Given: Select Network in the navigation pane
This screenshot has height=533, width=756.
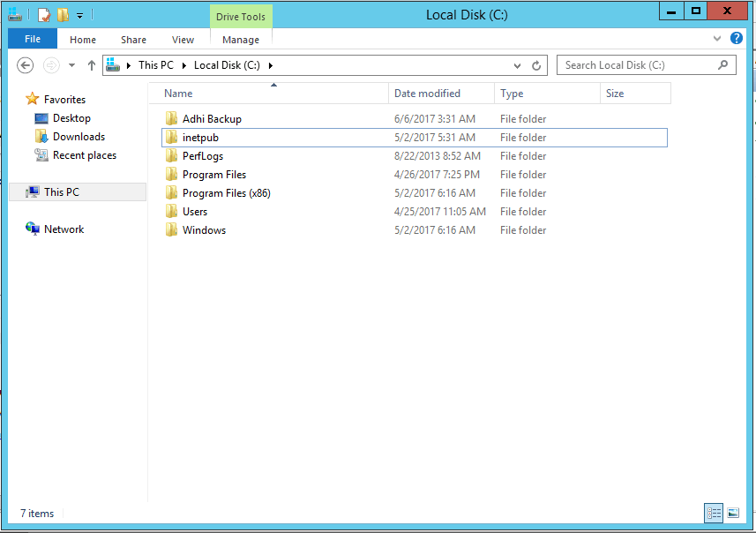Looking at the screenshot, I should (x=64, y=229).
